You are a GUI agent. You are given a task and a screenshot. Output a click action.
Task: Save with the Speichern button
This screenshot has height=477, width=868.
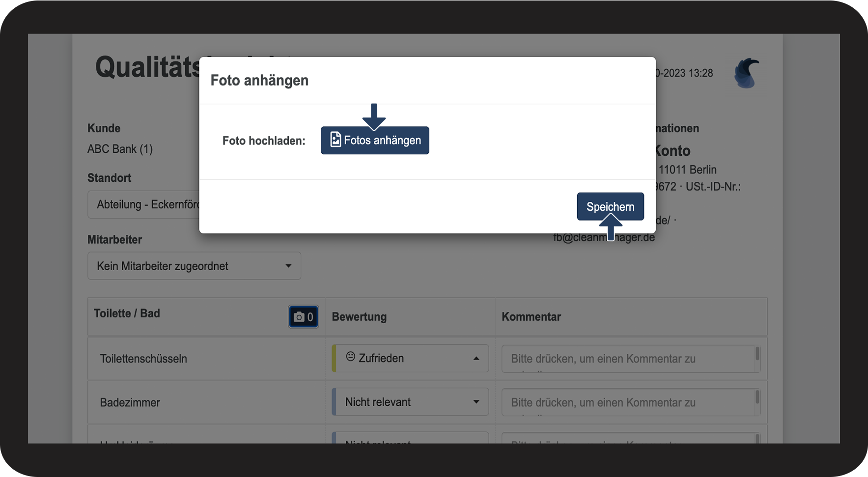(610, 206)
